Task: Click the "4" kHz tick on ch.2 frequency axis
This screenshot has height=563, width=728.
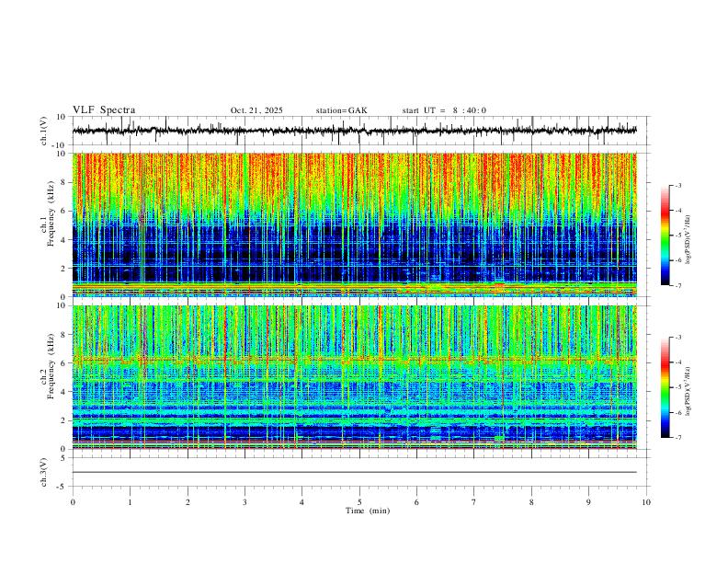Action: [x=64, y=392]
